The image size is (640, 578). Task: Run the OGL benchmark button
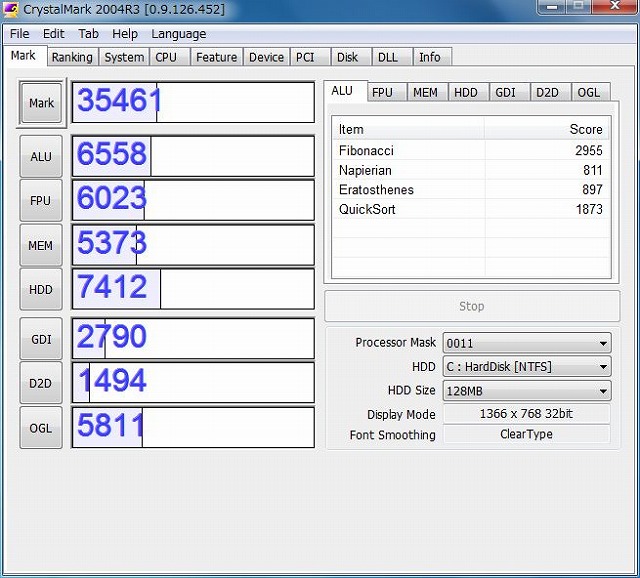pos(41,428)
